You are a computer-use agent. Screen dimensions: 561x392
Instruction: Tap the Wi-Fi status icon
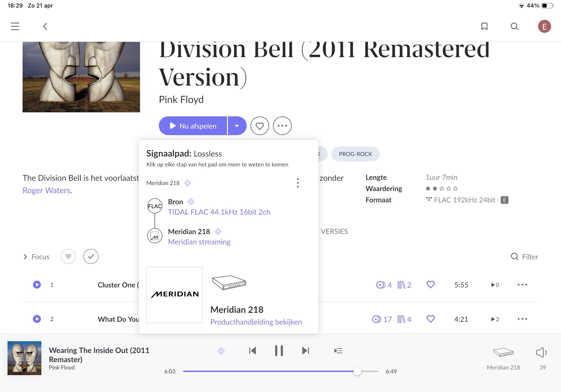coord(521,6)
